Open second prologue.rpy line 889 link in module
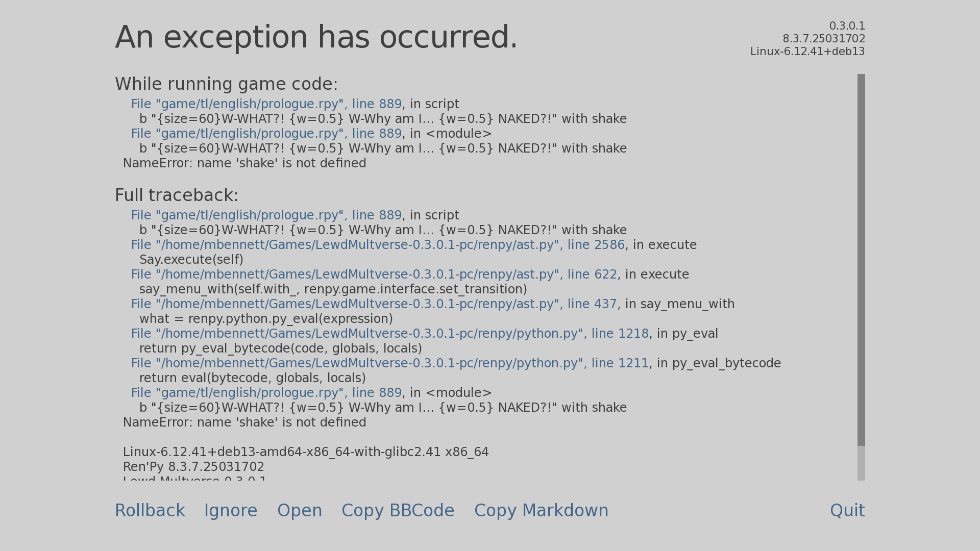This screenshot has width=980, height=551. 266,134
